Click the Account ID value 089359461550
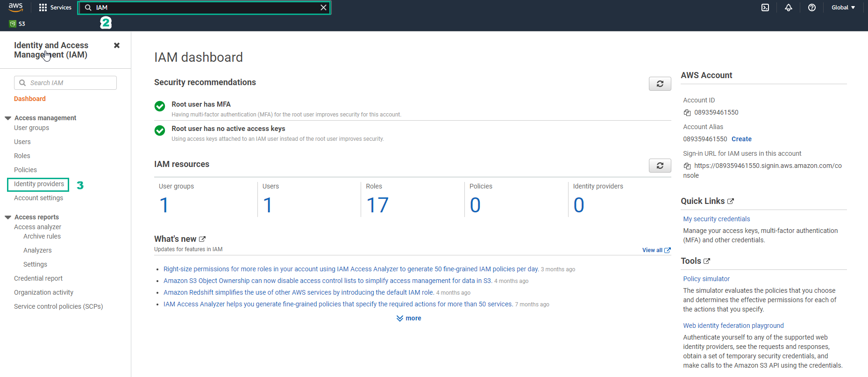The width and height of the screenshot is (868, 377). click(x=716, y=112)
